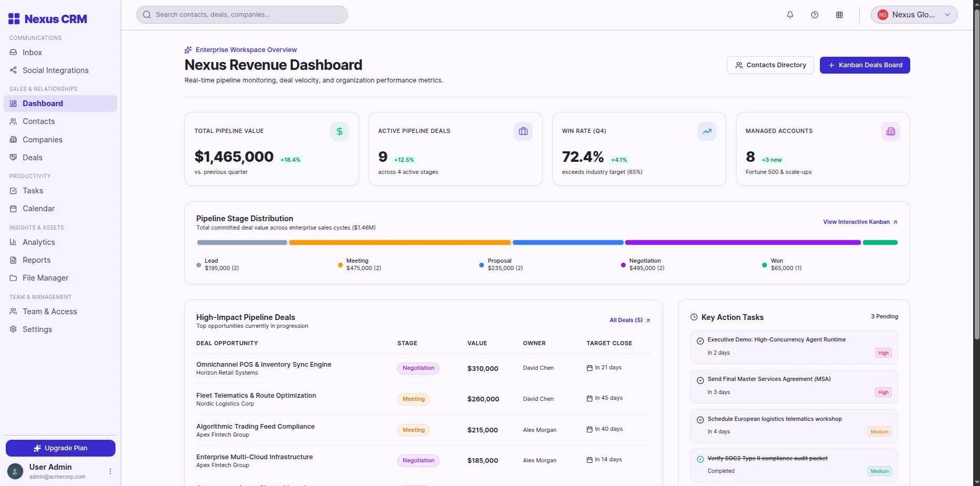
Task: Click the User Admin avatar
Action: coord(15,471)
